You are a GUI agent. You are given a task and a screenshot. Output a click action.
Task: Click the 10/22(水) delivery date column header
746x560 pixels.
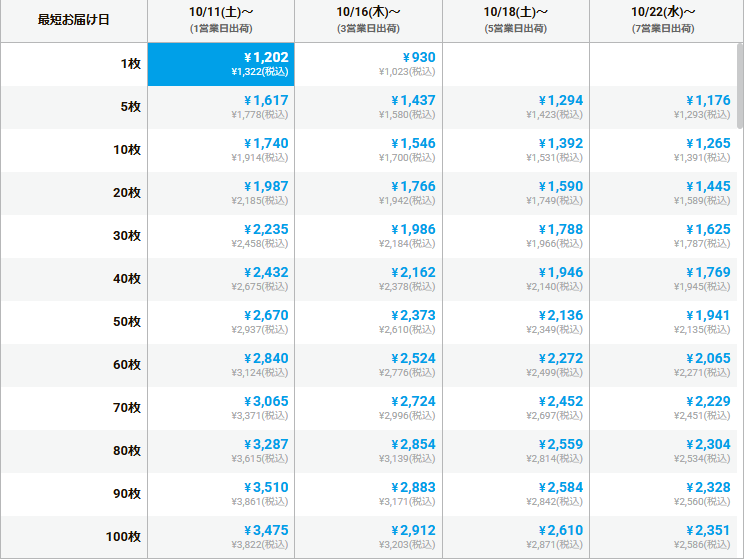663,20
